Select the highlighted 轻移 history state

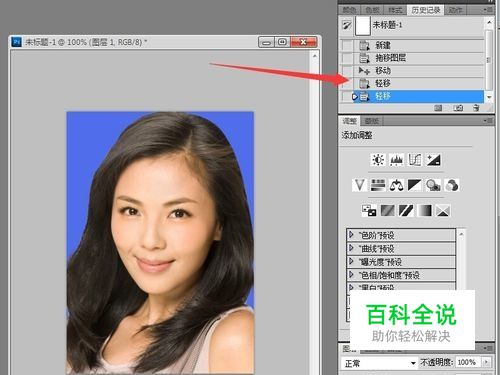(419, 96)
